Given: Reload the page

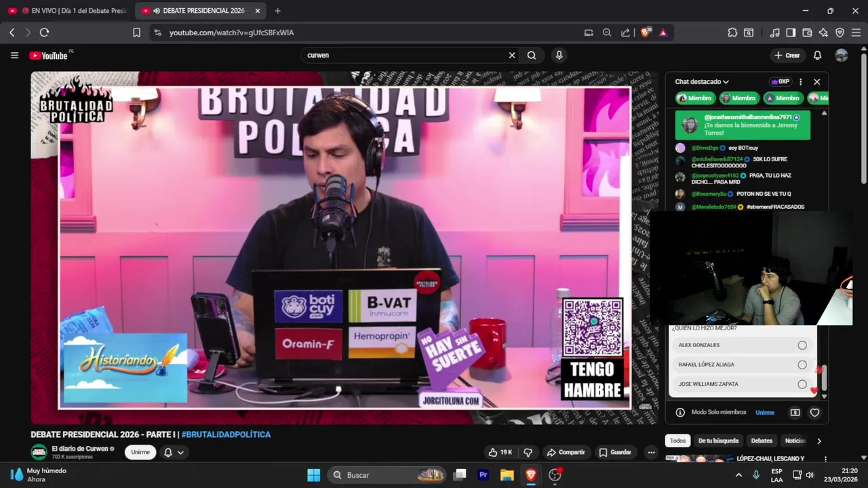Looking at the screenshot, I should pyautogui.click(x=44, y=33).
